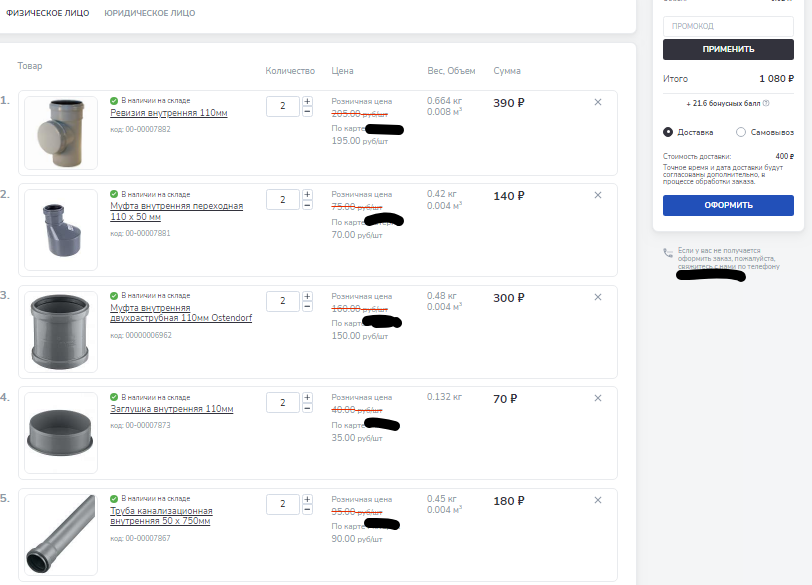
Task: Choose the Самовывоз pickup option
Action: [741, 132]
